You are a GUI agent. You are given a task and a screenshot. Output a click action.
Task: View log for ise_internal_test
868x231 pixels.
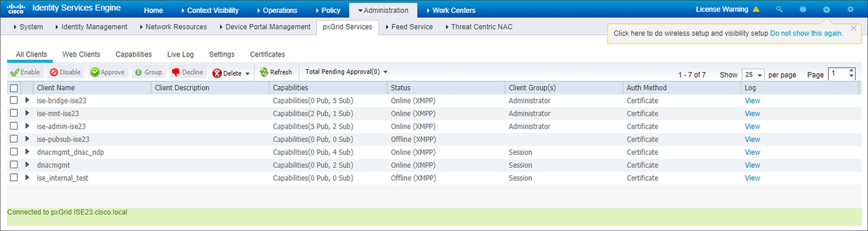click(752, 178)
